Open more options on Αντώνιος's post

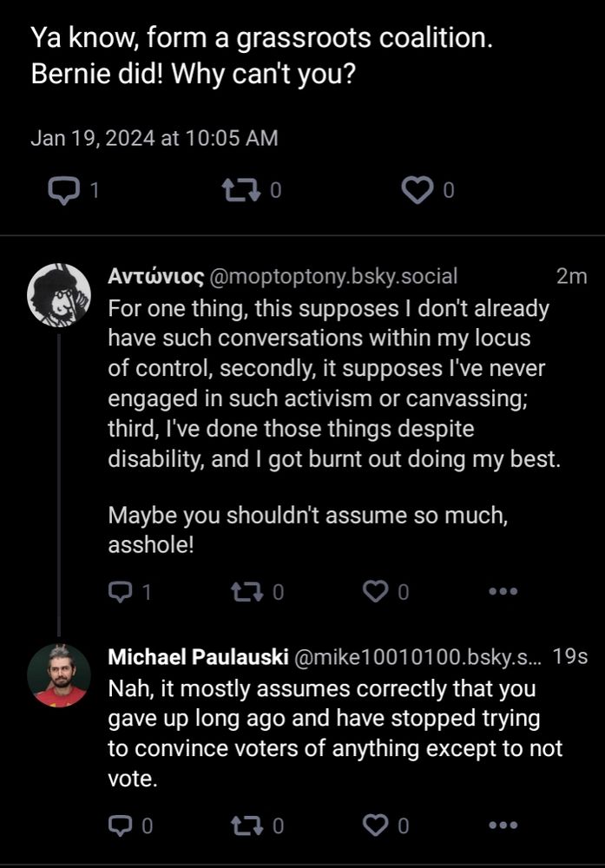503,592
